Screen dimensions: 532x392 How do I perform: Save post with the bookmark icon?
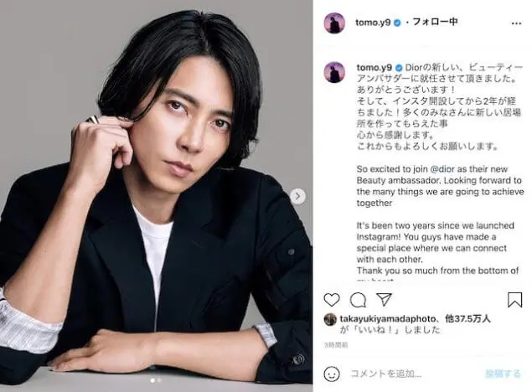(514, 300)
